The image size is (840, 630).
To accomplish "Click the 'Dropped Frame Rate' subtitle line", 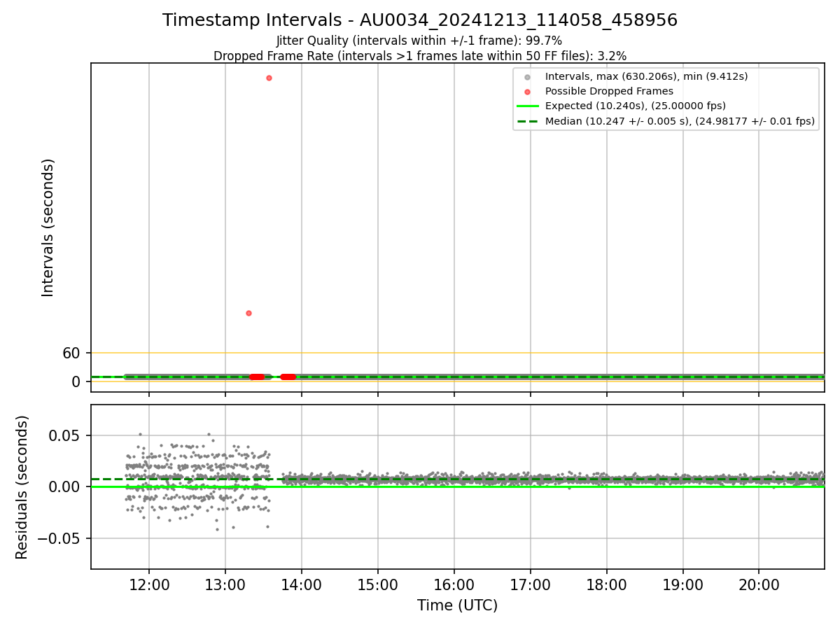I will coord(420,55).
